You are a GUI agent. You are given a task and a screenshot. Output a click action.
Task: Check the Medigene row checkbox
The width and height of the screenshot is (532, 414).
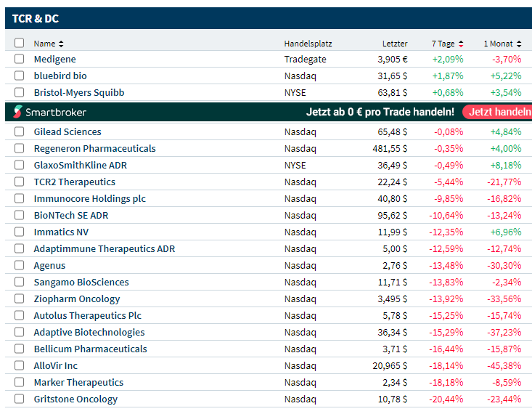click(x=20, y=60)
